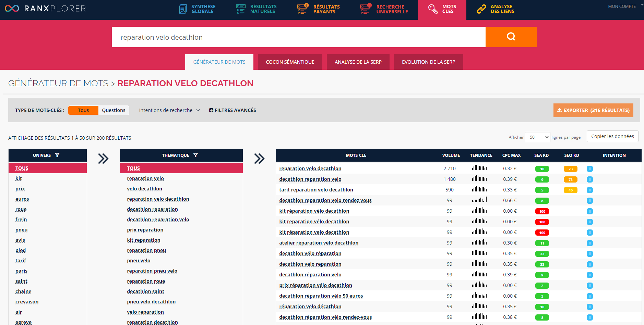The width and height of the screenshot is (644, 325).
Task: Click intention icon for 'reparation velo decathlon' row
Action: click(590, 169)
